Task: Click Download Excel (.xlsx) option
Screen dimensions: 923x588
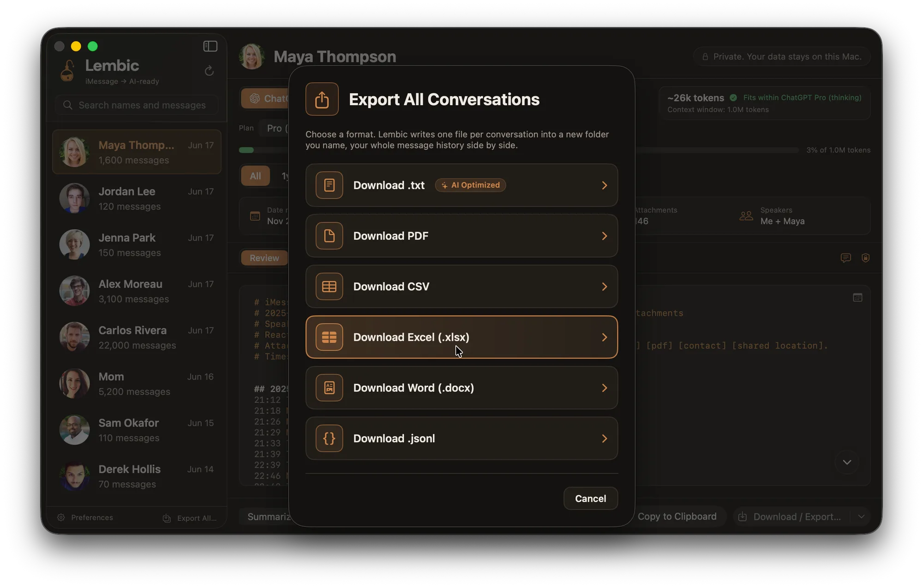Action: tap(461, 337)
